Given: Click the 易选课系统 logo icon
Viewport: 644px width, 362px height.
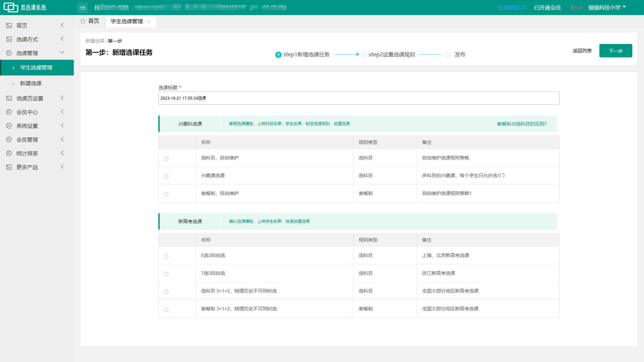Looking at the screenshot, I should [x=11, y=7].
